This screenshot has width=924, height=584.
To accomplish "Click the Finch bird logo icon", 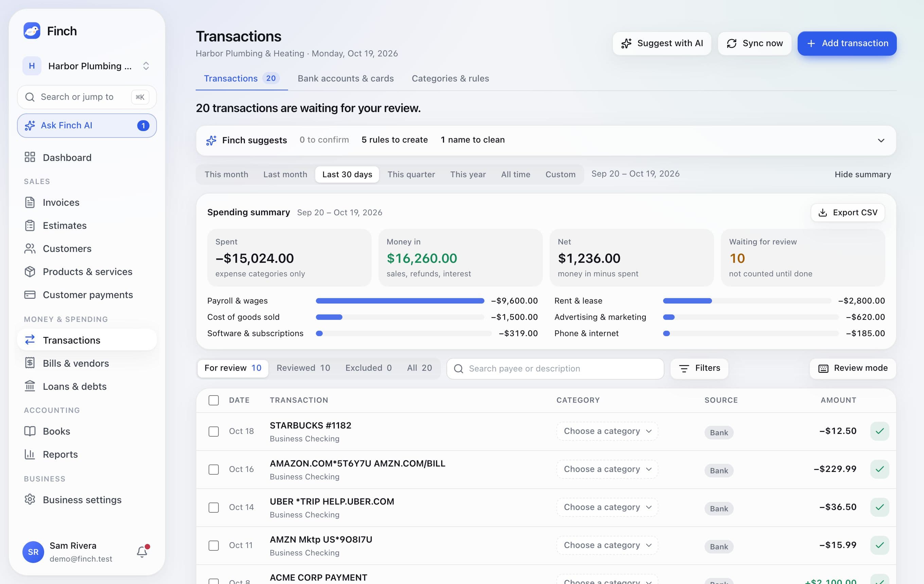I will click(32, 31).
